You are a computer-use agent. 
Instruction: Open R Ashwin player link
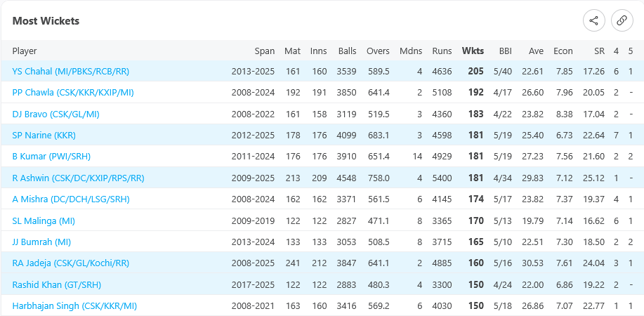coord(79,178)
